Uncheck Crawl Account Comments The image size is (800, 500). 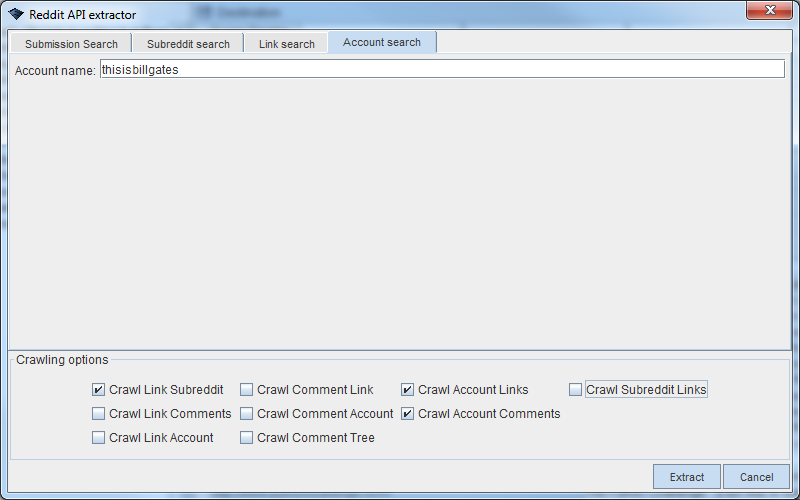[408, 414]
